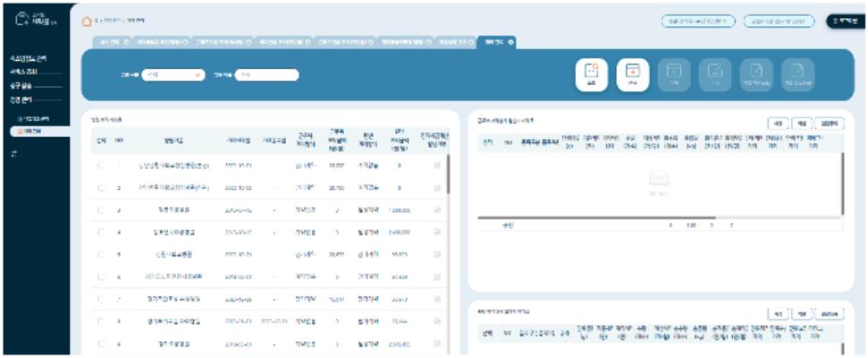
Task: Click the last-column checkbox in row 1
Action: click(437, 166)
